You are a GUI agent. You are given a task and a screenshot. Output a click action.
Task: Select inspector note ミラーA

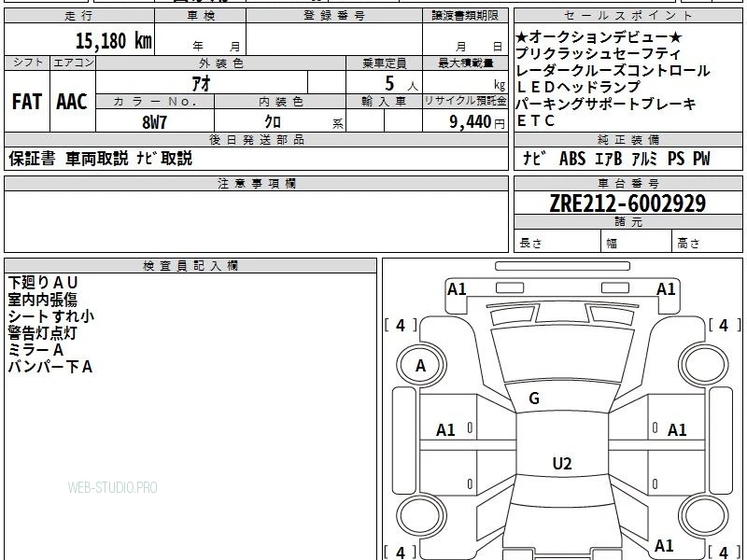point(35,350)
